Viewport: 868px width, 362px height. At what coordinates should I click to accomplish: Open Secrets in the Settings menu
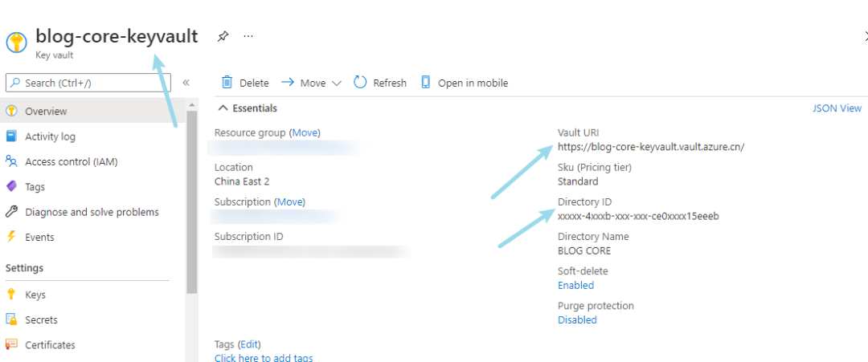(41, 319)
